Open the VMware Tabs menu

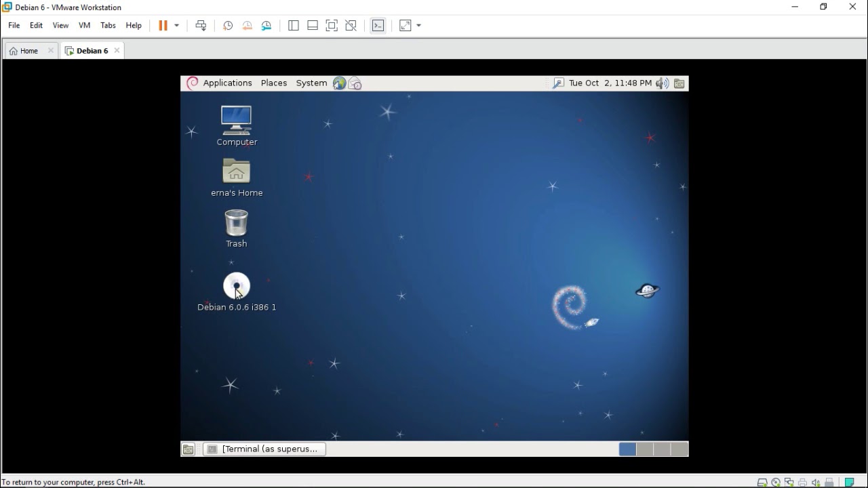[x=108, y=26]
